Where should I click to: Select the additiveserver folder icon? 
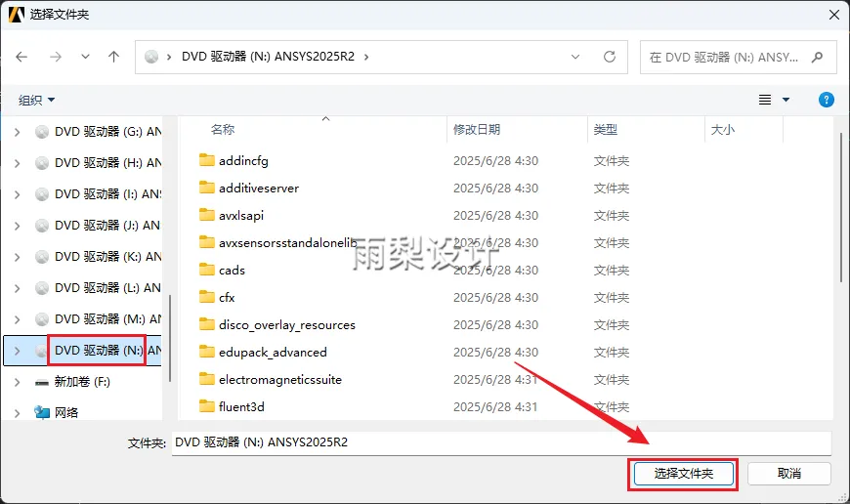click(206, 188)
